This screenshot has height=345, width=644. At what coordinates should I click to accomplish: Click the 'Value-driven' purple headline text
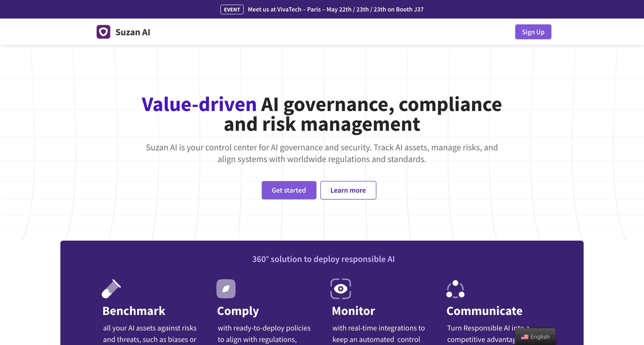[x=199, y=104]
